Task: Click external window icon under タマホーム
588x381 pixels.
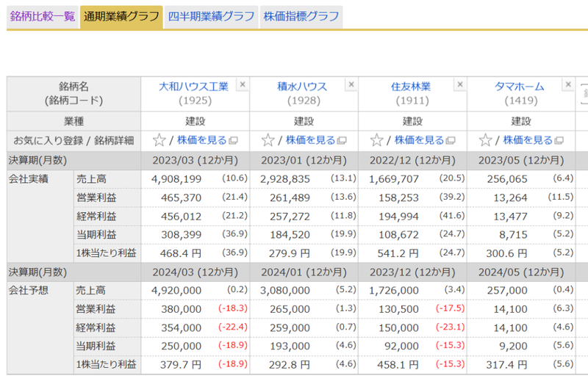Action: click(x=559, y=141)
